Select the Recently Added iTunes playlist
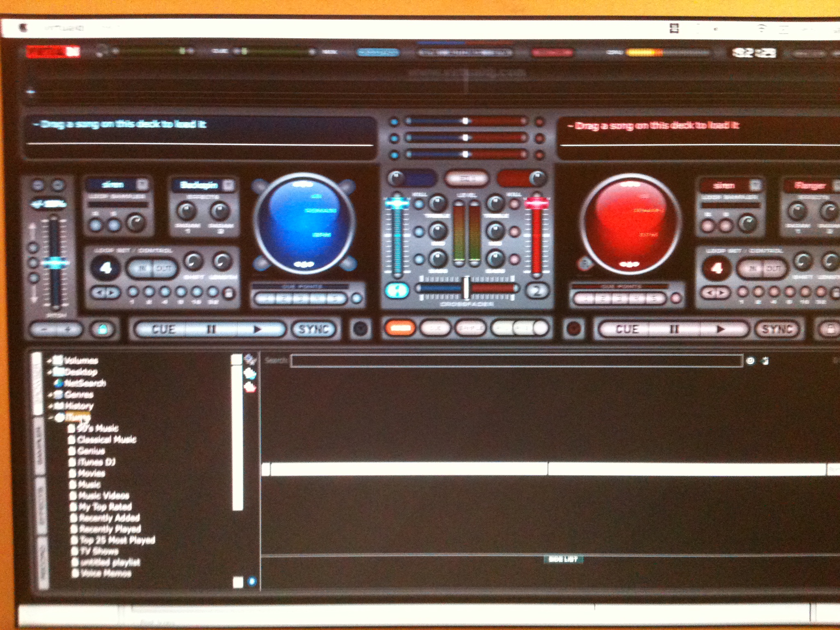 tap(109, 518)
